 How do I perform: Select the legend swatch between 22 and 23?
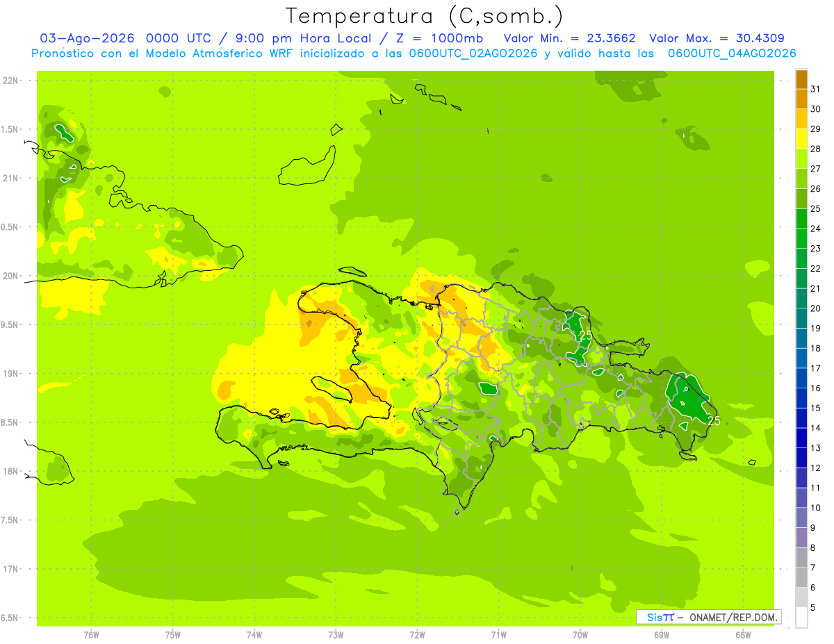(x=801, y=258)
